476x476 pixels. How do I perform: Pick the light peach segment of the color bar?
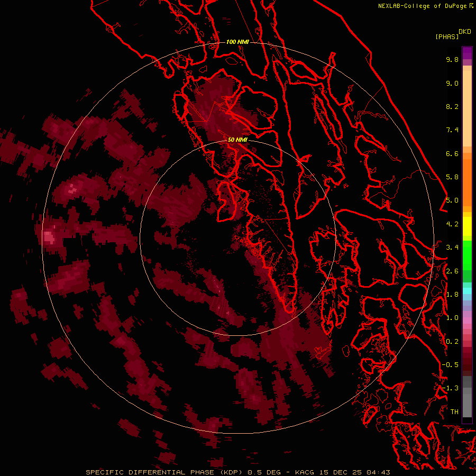[467, 108]
